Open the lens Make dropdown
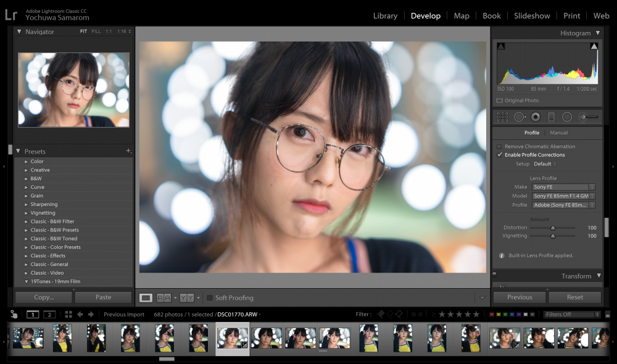Image resolution: width=617 pixels, height=364 pixels. 563,187
